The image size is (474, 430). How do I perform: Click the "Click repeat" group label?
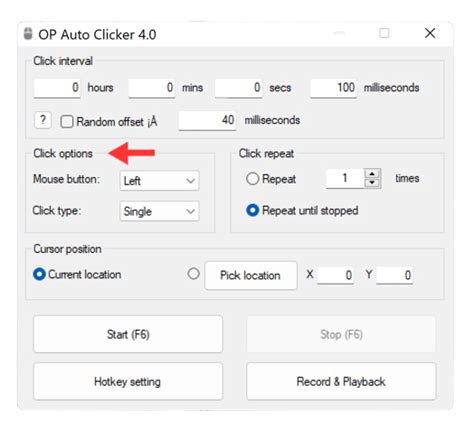click(x=266, y=153)
